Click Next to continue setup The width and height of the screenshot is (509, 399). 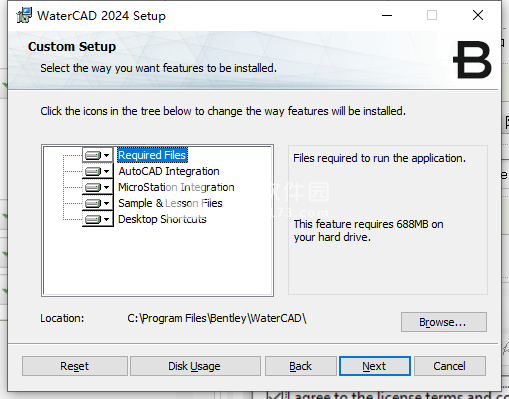[x=375, y=366]
